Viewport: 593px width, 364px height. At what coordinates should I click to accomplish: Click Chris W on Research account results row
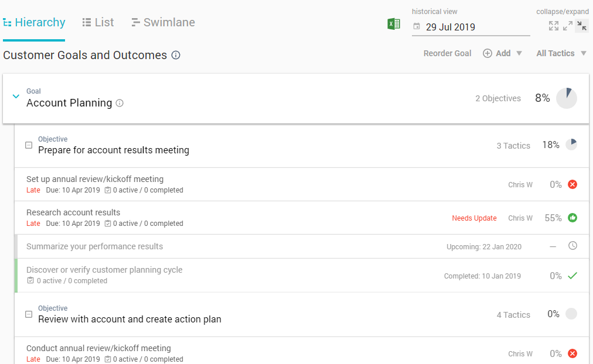click(520, 218)
